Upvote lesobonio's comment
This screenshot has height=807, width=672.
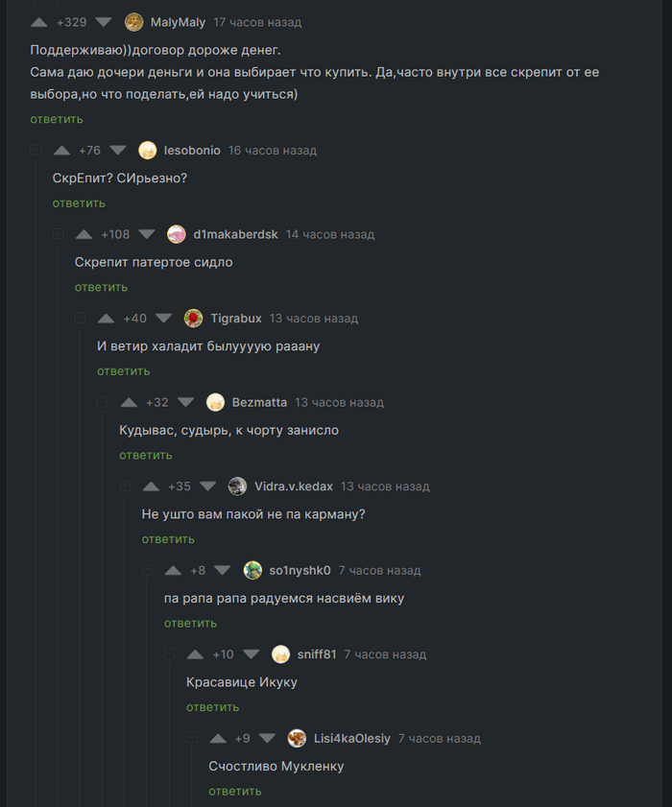(x=61, y=151)
